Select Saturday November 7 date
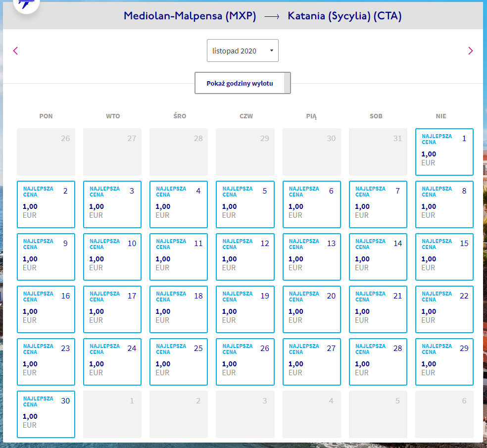487x448 pixels. [378, 204]
